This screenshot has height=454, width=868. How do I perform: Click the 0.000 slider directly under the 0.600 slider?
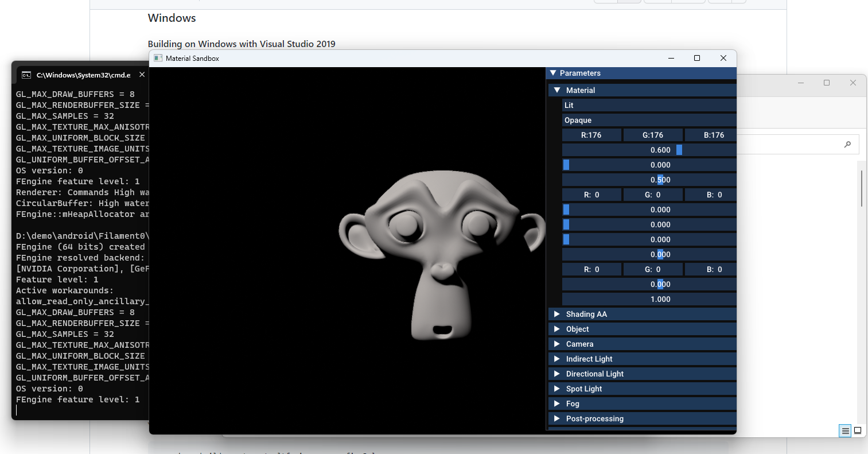point(649,165)
